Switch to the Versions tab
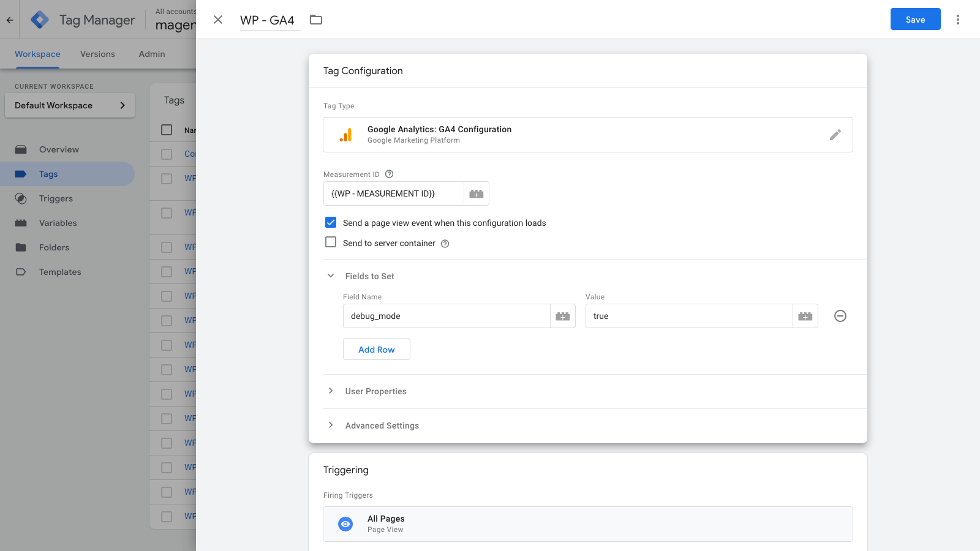The width and height of the screenshot is (980, 551). coord(97,54)
